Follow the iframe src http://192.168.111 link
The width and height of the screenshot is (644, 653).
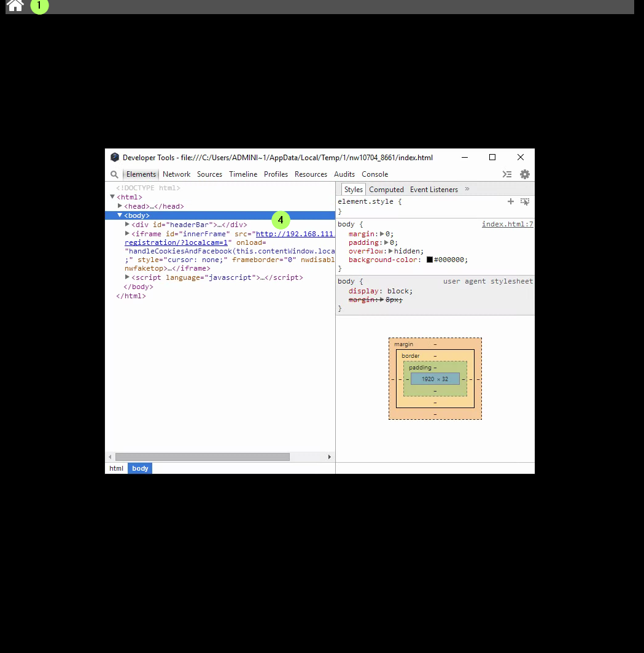click(295, 234)
